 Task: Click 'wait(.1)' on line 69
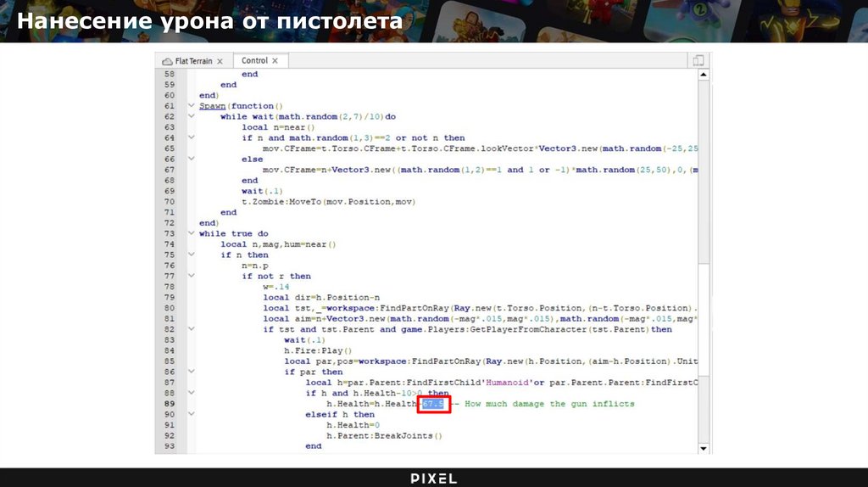tap(263, 191)
